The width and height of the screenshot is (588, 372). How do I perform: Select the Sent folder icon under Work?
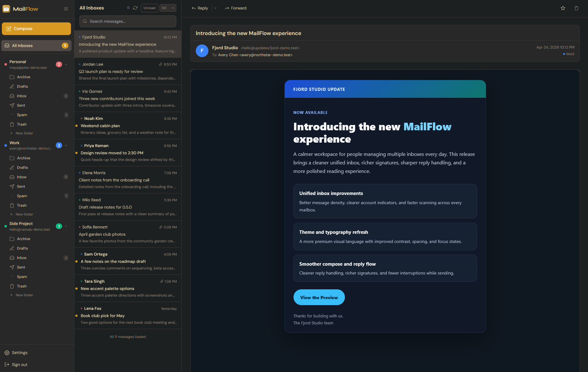pos(12,186)
